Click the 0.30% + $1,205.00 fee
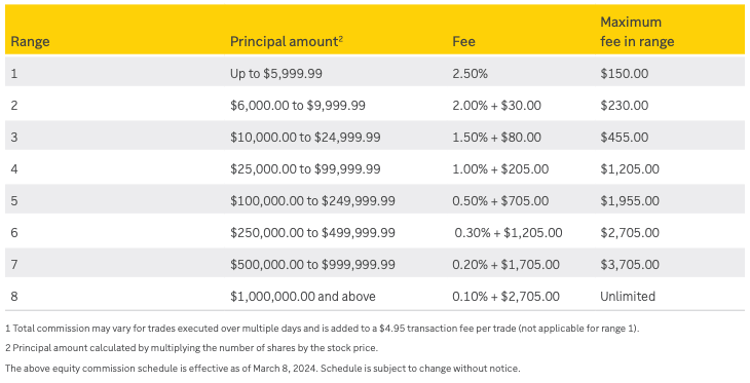Viewport: 750px width, 383px height. (508, 233)
